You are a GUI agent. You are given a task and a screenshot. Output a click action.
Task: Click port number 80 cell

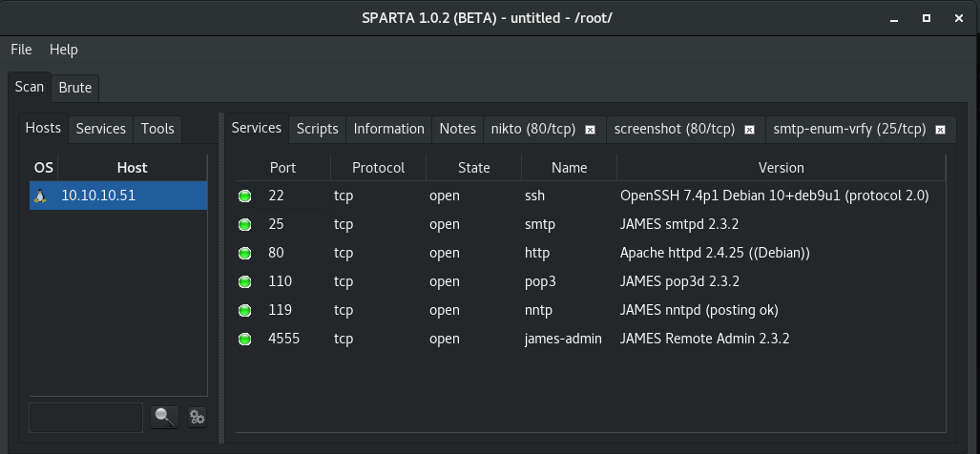[276, 254]
